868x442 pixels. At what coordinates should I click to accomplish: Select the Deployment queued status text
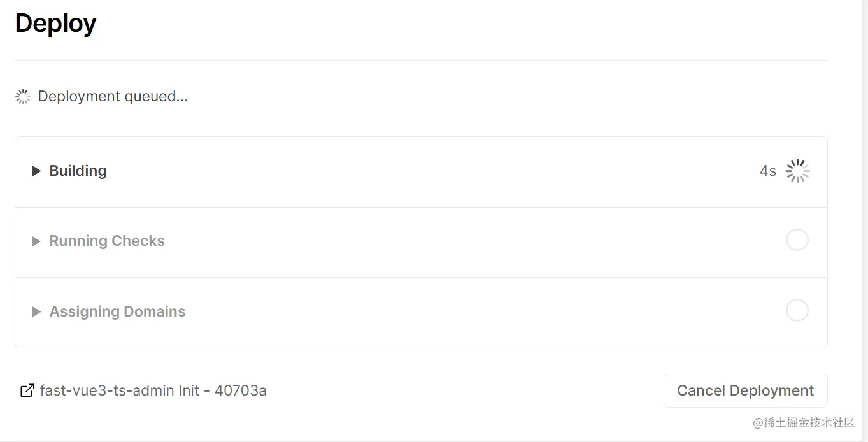[113, 96]
